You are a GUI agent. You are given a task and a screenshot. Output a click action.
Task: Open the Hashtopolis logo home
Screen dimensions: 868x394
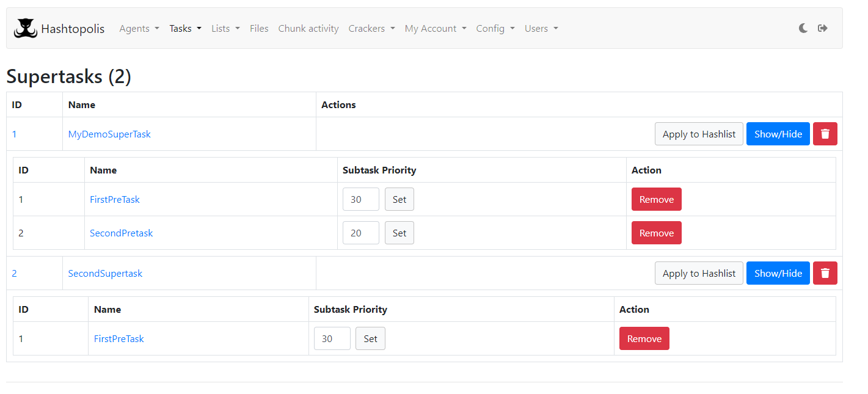tap(59, 28)
